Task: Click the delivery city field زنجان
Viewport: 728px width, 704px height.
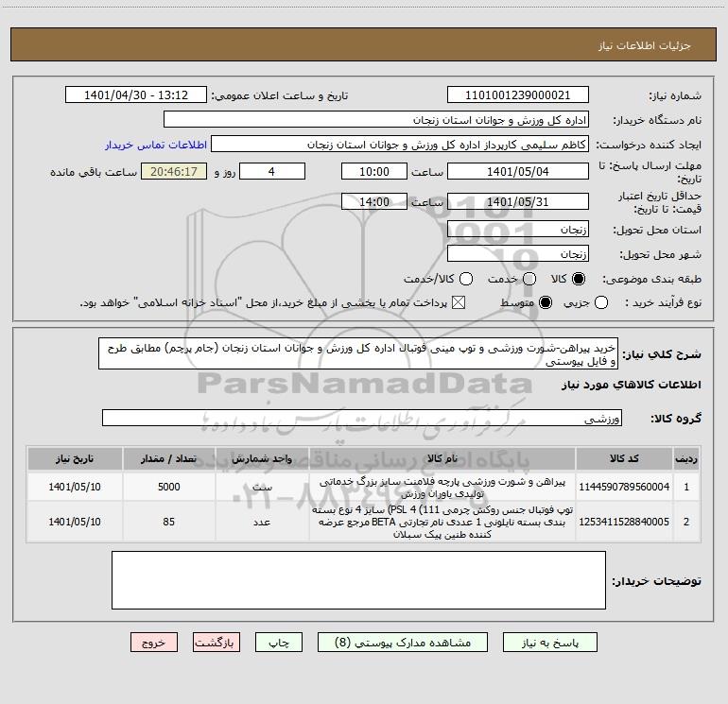Action: (x=518, y=253)
